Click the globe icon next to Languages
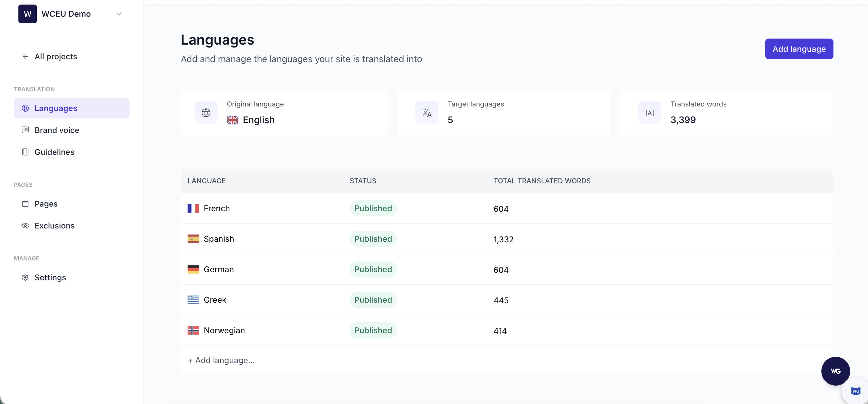Viewport: 868px width, 404px height. pyautogui.click(x=25, y=108)
